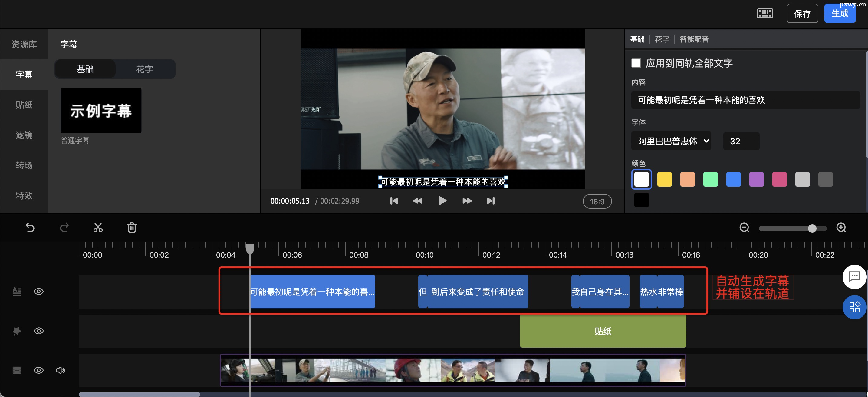Hide the subtitle track with eye icon
Image resolution: width=868 pixels, height=397 pixels.
pyautogui.click(x=39, y=292)
